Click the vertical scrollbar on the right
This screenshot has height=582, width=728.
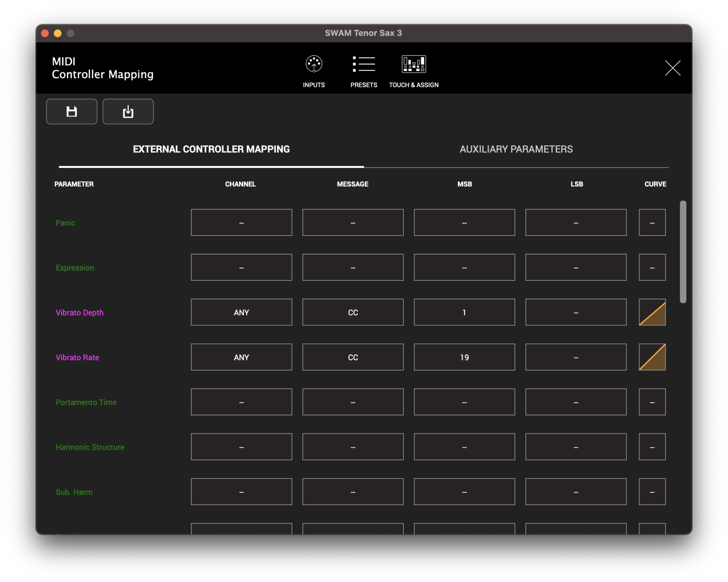click(x=683, y=250)
